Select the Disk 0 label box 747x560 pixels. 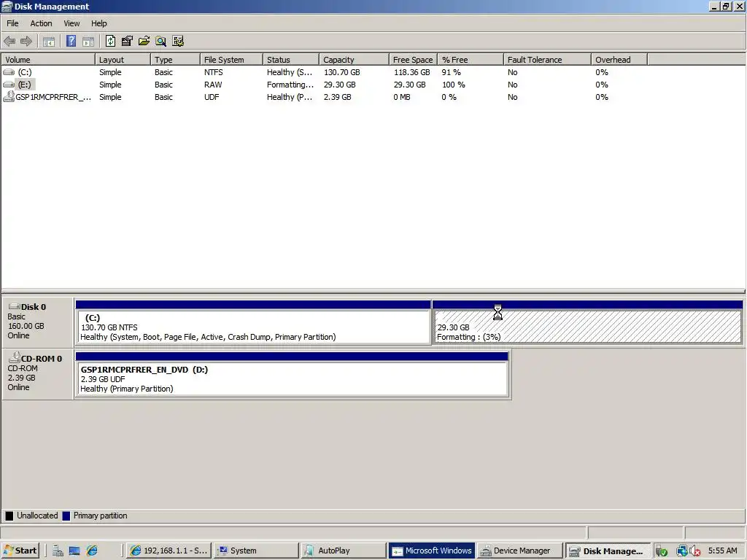coord(38,322)
